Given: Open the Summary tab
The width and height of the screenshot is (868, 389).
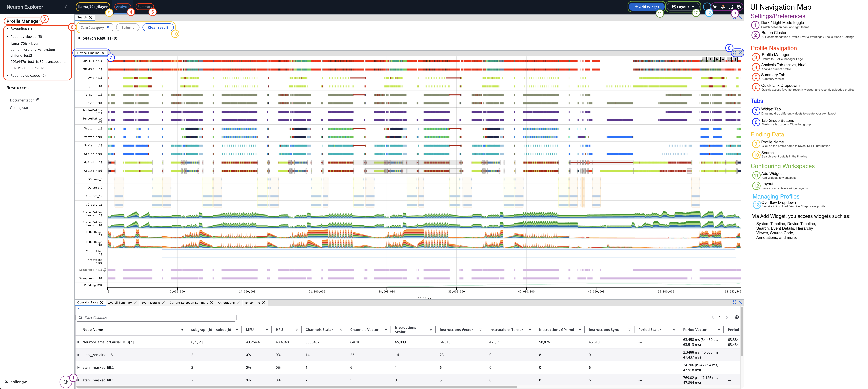Looking at the screenshot, I should click(x=145, y=7).
